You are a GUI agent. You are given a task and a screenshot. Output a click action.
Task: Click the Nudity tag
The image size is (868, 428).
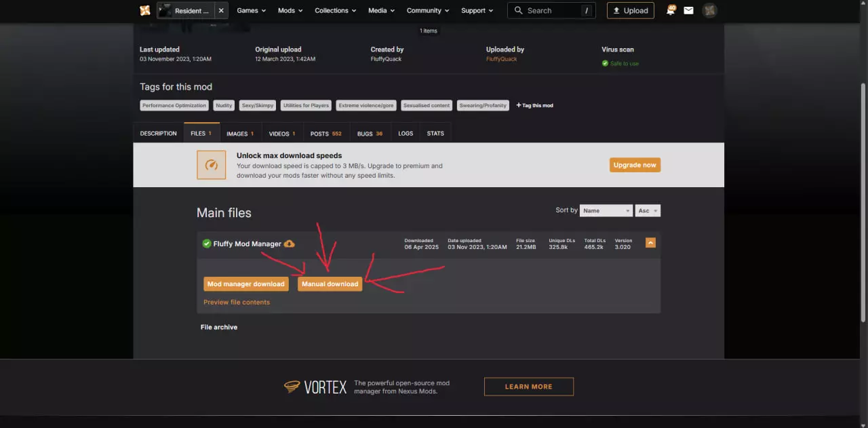[x=224, y=105]
